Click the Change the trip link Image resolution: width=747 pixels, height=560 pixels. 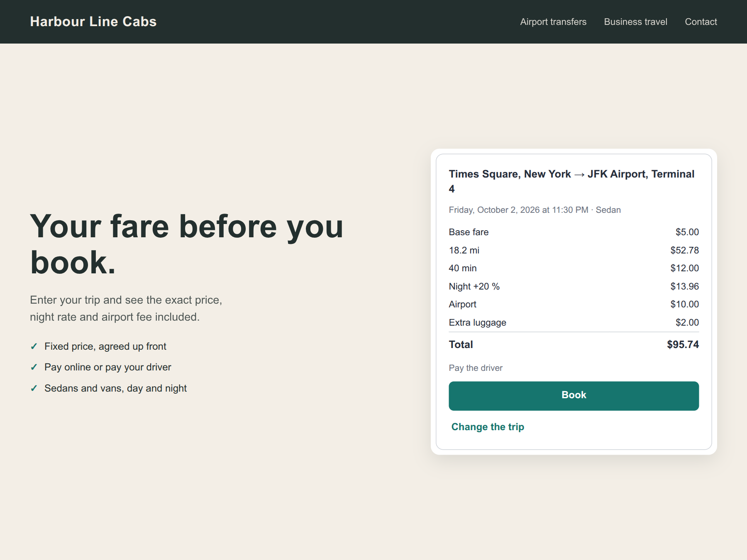(x=488, y=427)
